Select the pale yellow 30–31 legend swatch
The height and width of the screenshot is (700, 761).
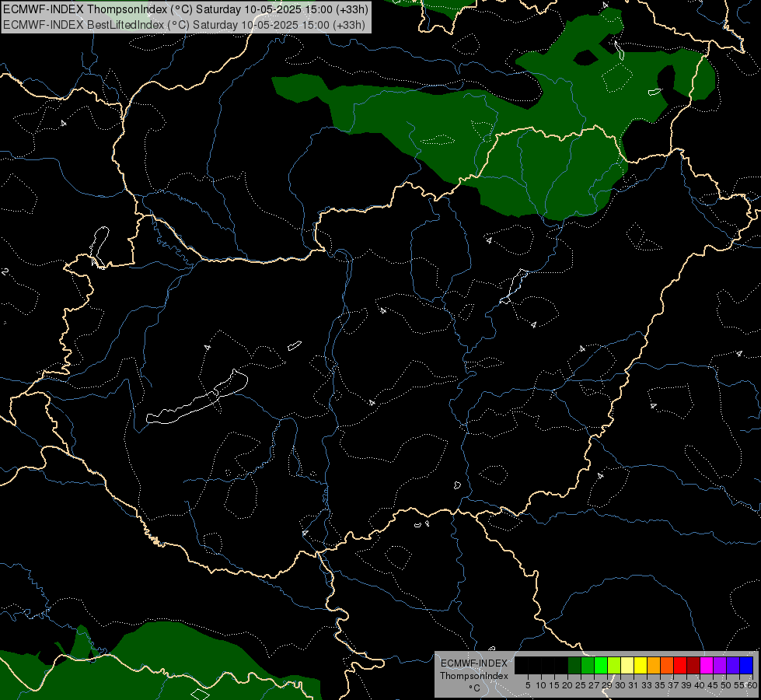(627, 666)
